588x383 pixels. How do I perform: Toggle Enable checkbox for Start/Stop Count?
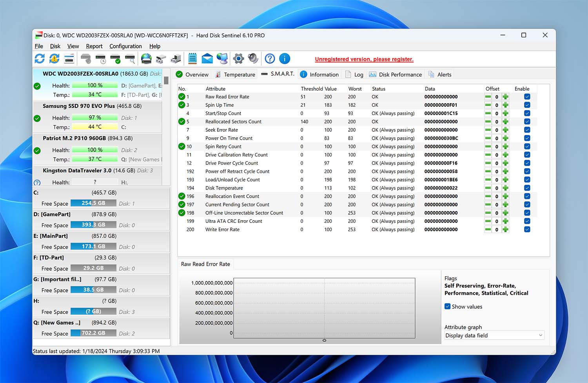(527, 113)
